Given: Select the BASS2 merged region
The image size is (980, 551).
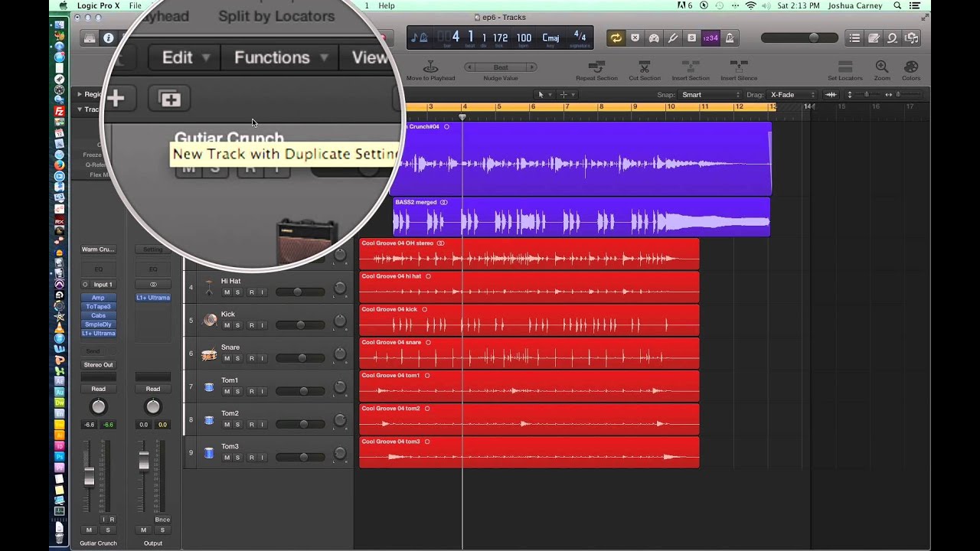Looking at the screenshot, I should (582, 217).
